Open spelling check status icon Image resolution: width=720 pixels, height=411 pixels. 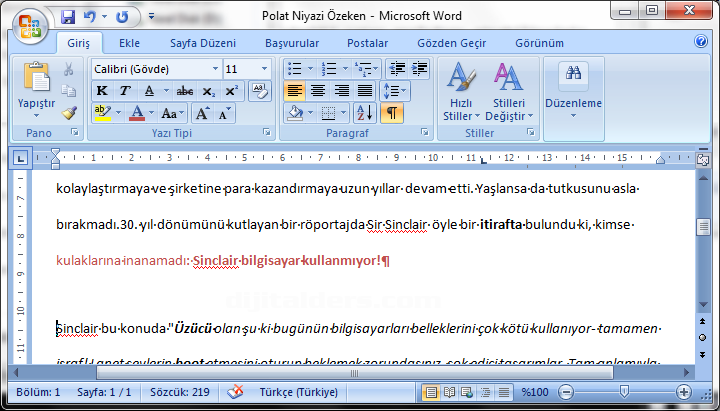click(235, 392)
